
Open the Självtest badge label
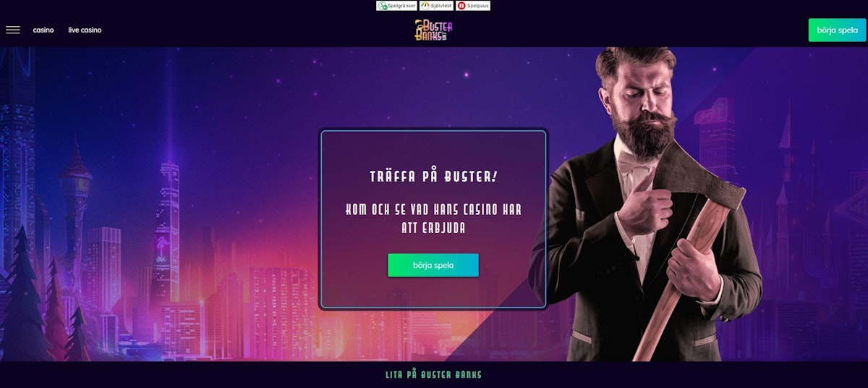pos(441,6)
